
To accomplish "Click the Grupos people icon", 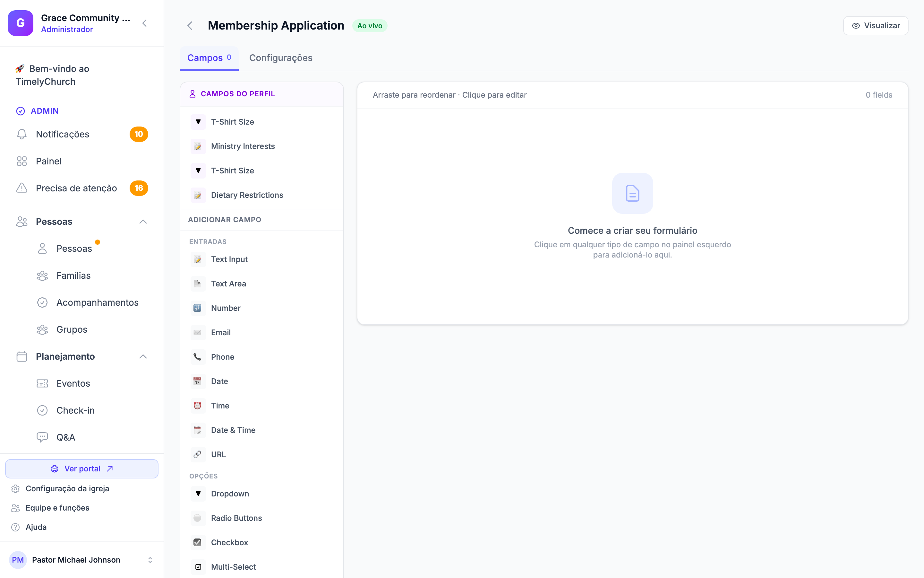I will (x=42, y=329).
